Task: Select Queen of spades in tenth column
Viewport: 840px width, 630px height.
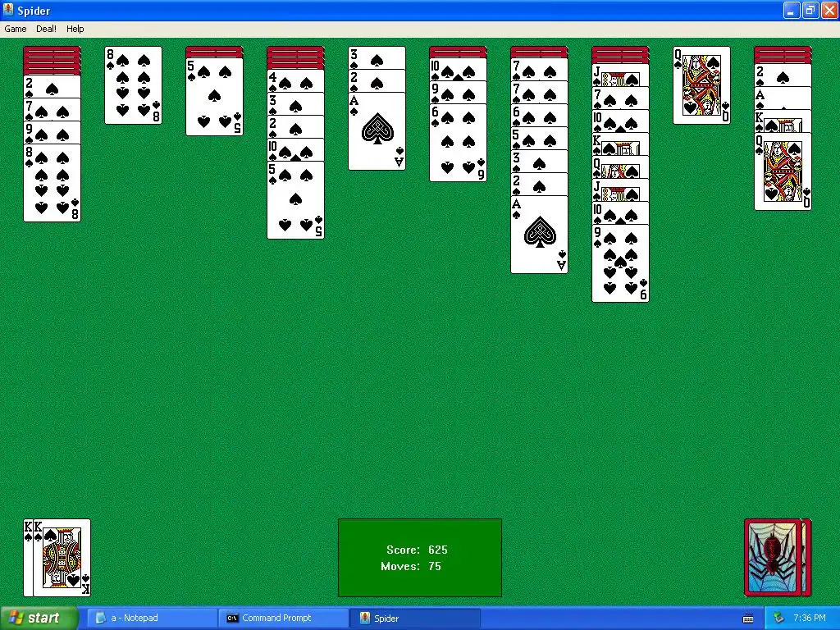Action: pyautogui.click(x=783, y=171)
